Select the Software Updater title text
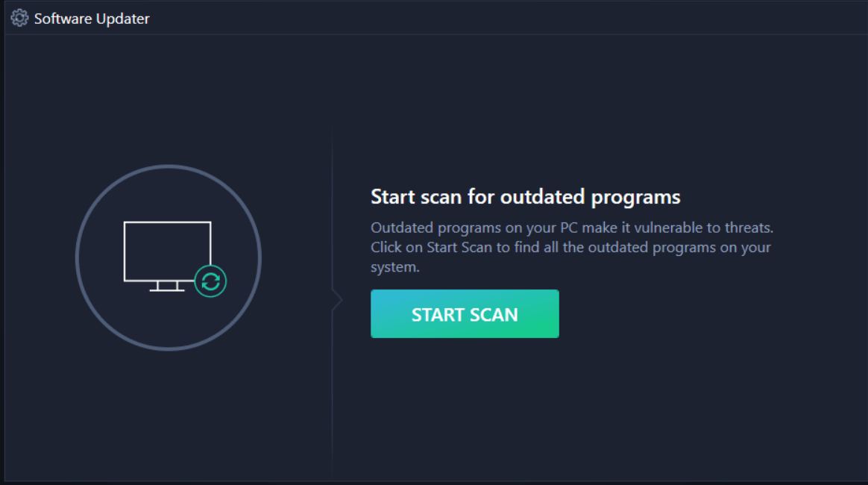This screenshot has height=485, width=868. (x=91, y=18)
